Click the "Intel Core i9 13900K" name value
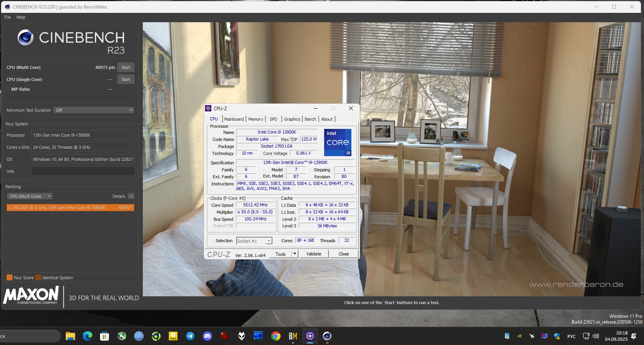The image size is (644, 345). point(277,132)
